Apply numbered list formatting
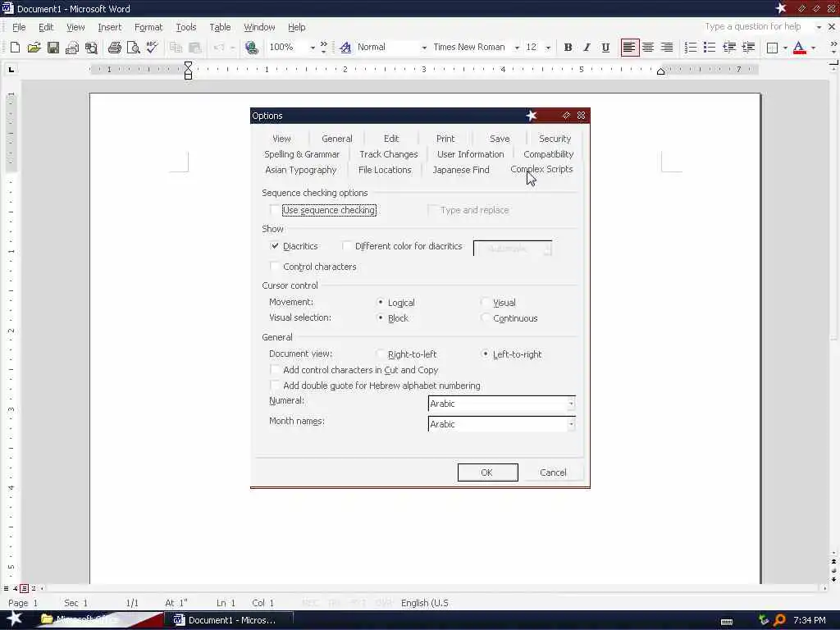Viewport: 840px width, 630px height. point(691,48)
